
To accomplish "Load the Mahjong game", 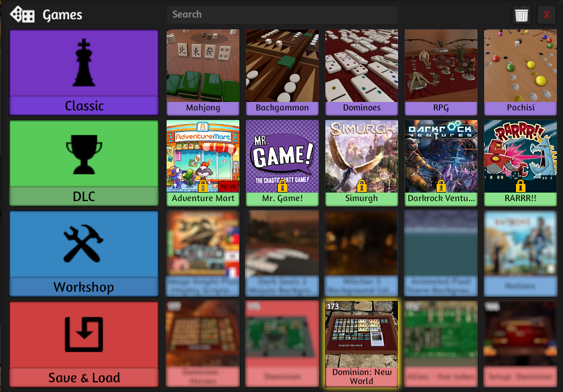I will pyautogui.click(x=203, y=73).
